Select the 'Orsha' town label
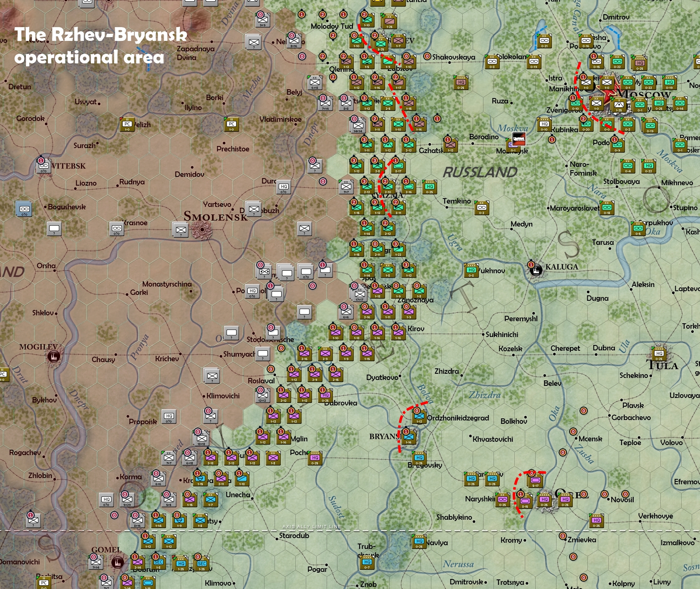The image size is (700, 589). point(46,266)
